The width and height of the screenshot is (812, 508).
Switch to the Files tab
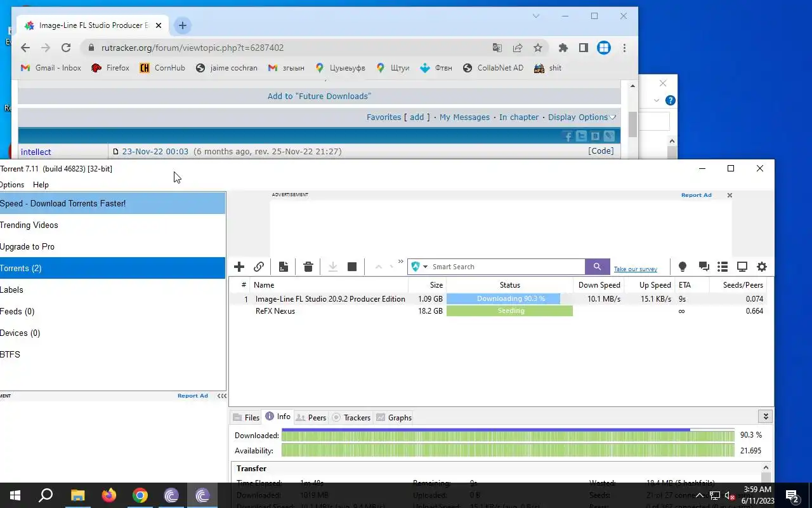click(246, 417)
